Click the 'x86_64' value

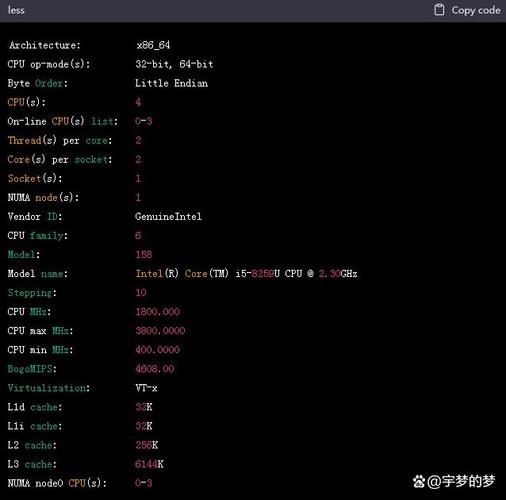tap(153, 45)
